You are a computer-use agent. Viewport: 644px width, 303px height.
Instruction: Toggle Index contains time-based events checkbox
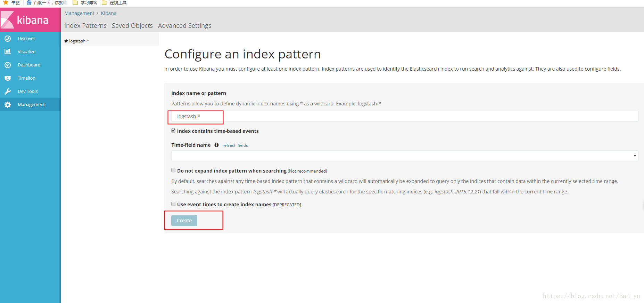(173, 131)
